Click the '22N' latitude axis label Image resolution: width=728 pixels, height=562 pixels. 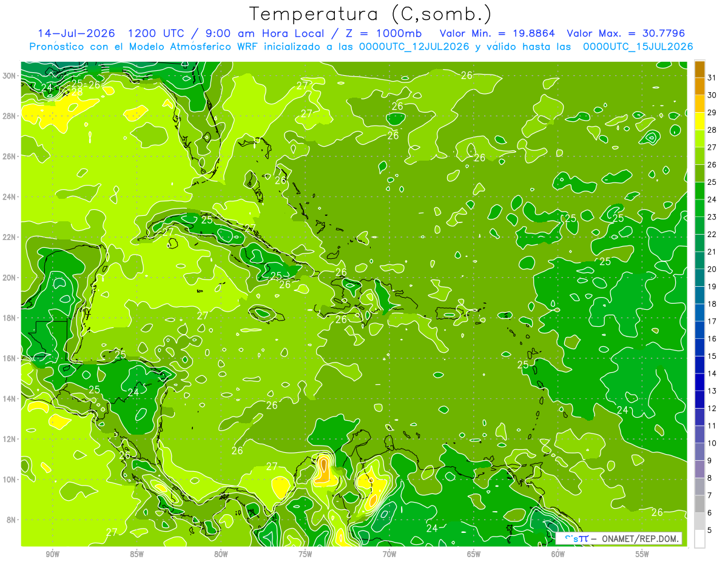pyautogui.click(x=9, y=237)
